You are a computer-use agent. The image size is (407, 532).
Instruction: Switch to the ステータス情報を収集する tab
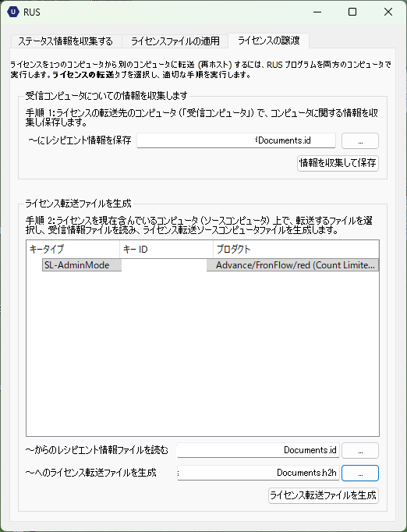click(65, 41)
